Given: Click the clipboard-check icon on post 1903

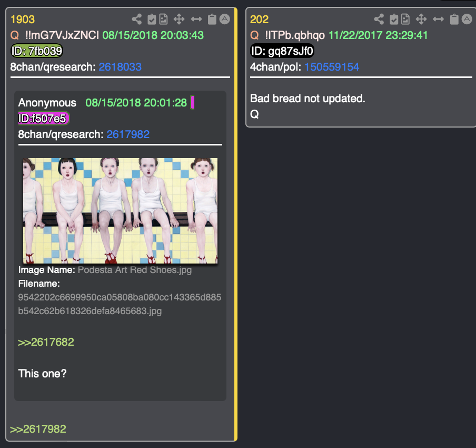Looking at the screenshot, I should point(152,19).
